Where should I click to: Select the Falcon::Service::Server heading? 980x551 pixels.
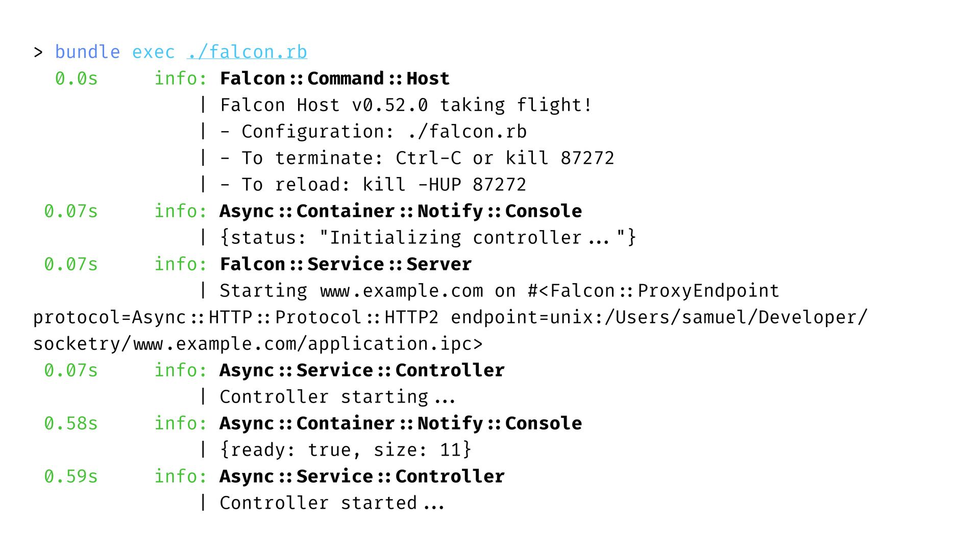[346, 264]
